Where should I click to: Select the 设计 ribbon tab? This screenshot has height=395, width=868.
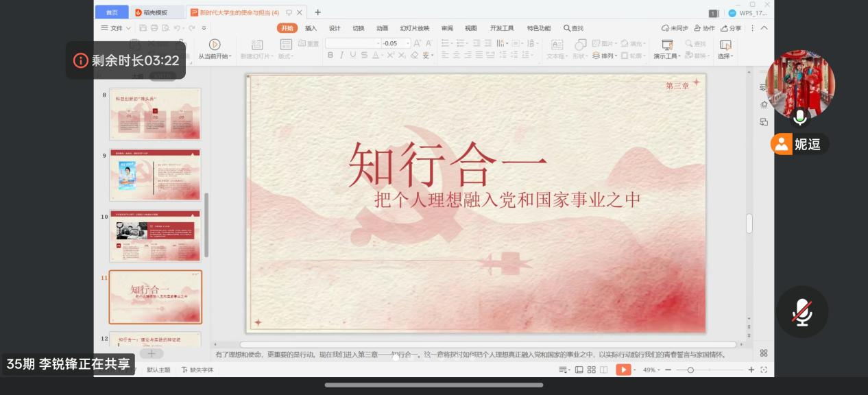(335, 28)
